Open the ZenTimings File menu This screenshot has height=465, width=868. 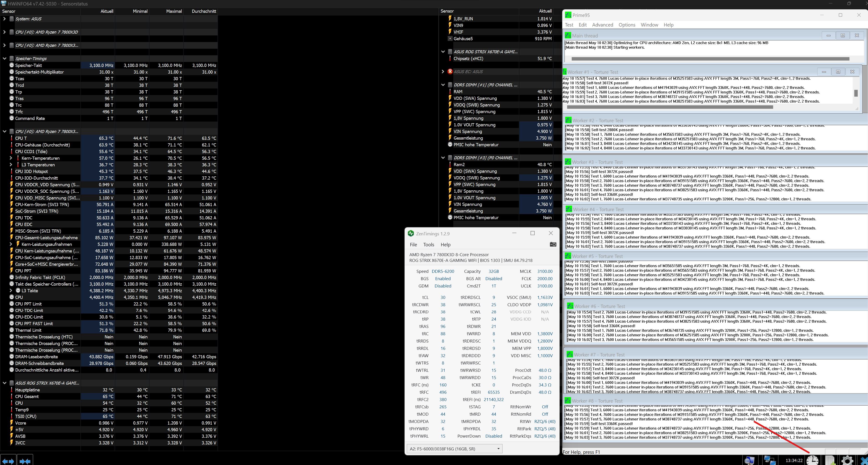[413, 245]
